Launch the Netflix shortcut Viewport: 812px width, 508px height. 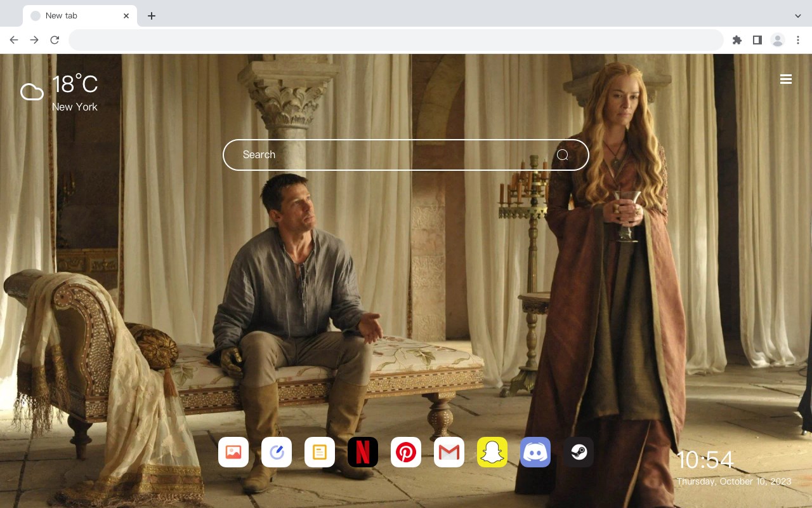pos(363,452)
